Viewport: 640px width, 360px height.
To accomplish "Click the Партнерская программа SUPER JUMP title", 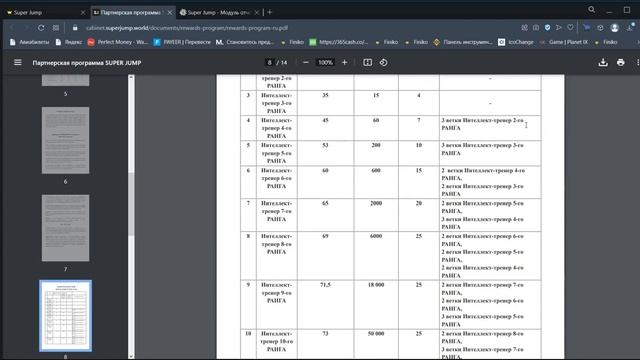I will (x=87, y=63).
